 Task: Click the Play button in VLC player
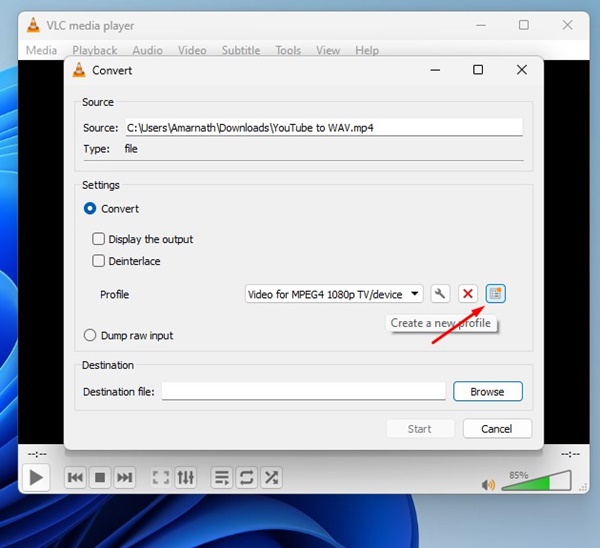point(36,477)
